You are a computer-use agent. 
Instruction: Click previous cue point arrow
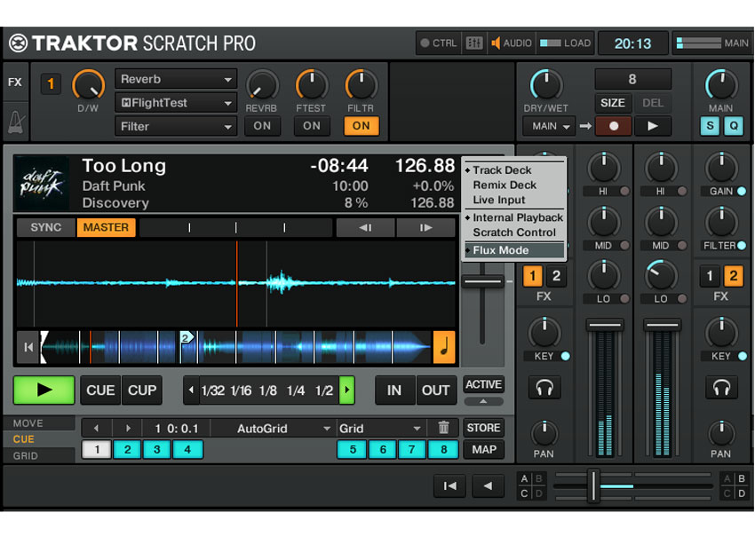(x=96, y=428)
